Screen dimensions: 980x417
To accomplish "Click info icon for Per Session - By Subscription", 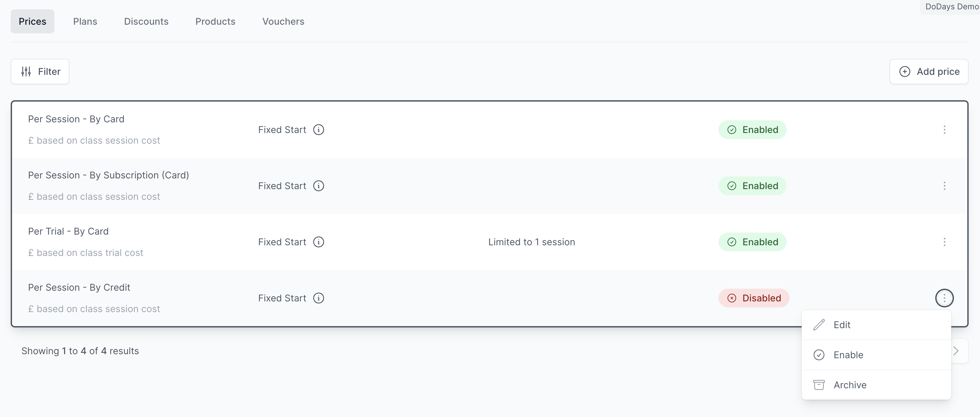I will tap(318, 186).
